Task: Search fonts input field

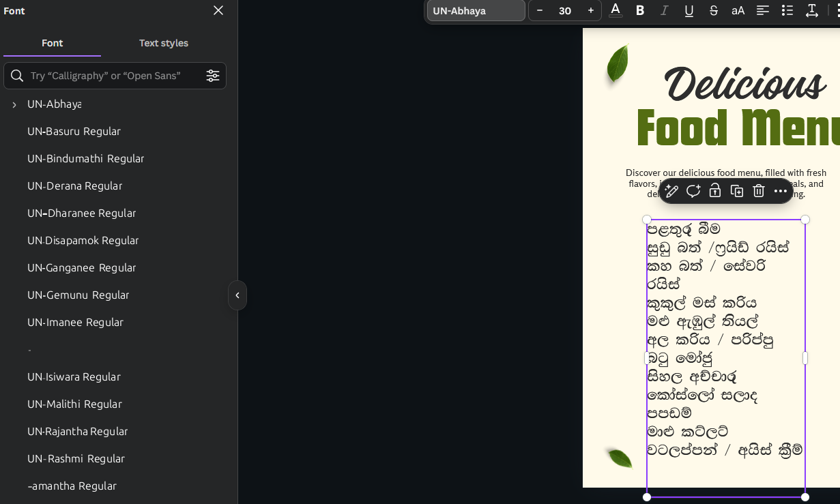Action: 115,76
